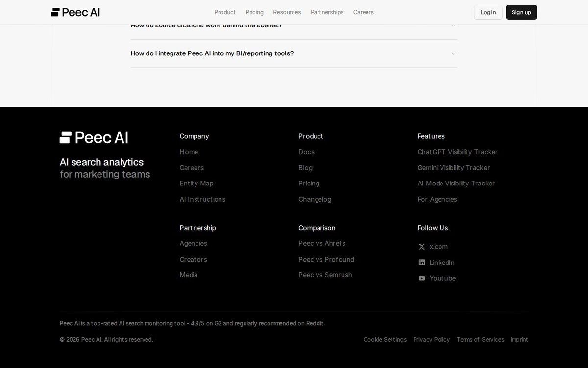
Task: Open Peec vs Profound comparison
Action: (x=326, y=259)
